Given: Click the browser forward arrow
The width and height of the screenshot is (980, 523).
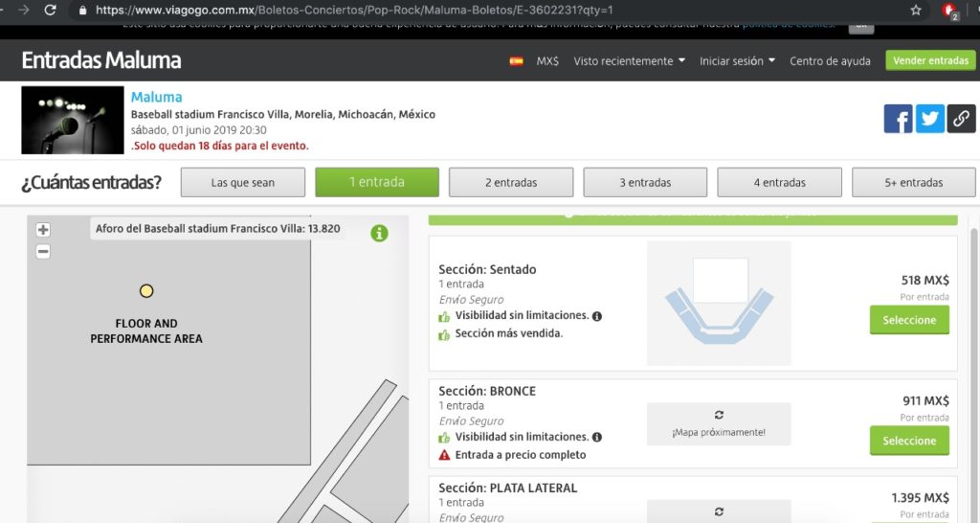Looking at the screenshot, I should [24, 10].
